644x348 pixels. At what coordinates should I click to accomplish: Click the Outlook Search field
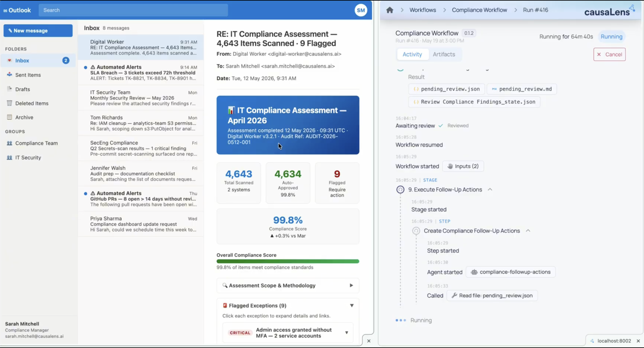tap(133, 10)
